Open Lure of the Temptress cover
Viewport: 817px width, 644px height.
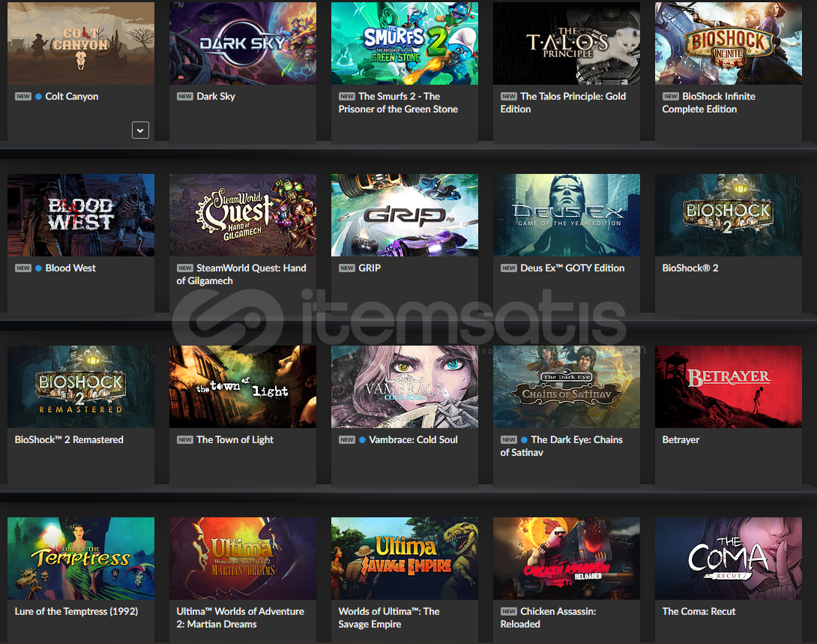[81, 559]
